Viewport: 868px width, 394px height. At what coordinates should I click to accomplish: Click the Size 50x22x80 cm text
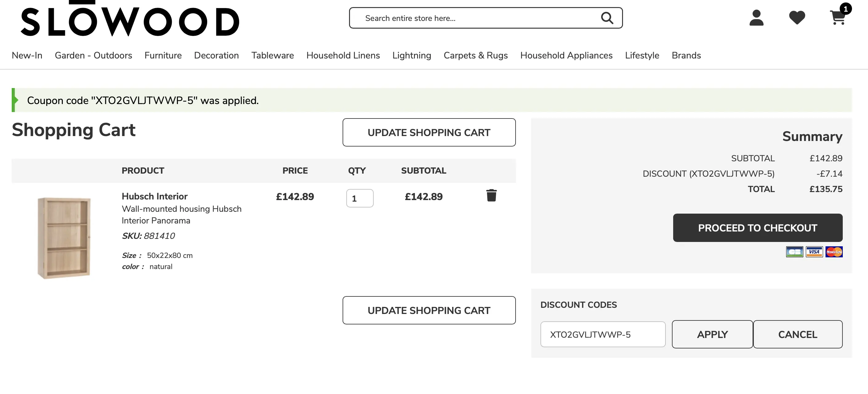coord(157,255)
